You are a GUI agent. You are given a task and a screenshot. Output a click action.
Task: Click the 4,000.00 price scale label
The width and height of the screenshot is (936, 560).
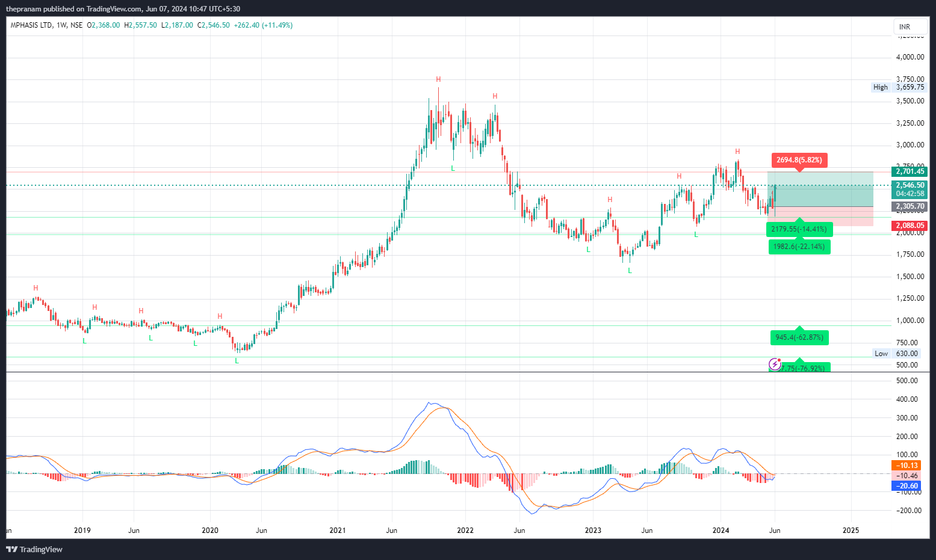click(x=910, y=57)
